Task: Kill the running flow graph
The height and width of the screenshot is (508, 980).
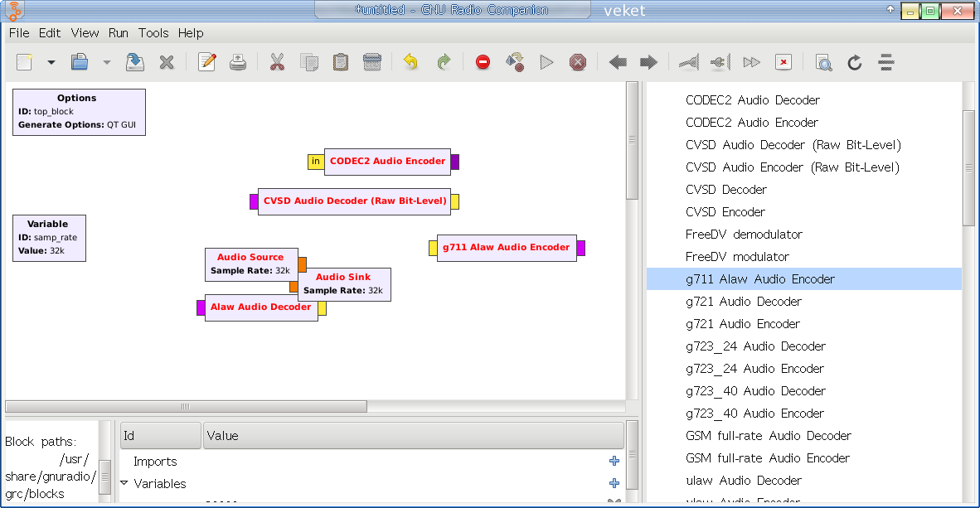Action: (578, 62)
